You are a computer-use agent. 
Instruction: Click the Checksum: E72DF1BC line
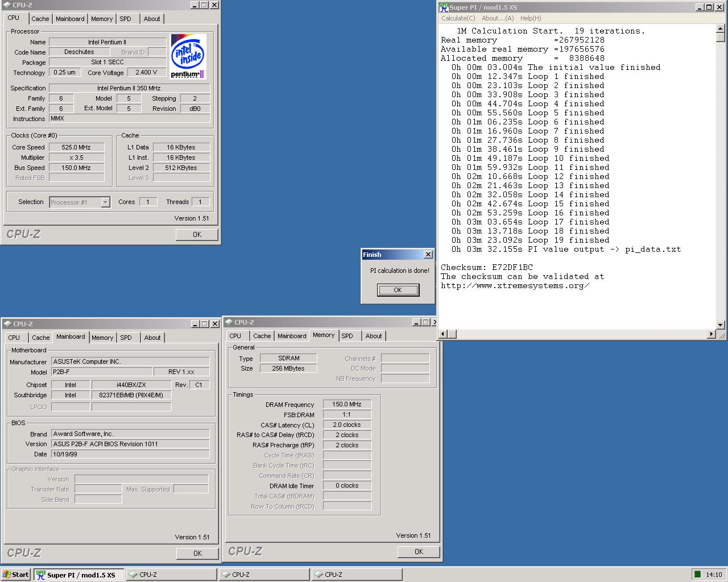coord(486,267)
